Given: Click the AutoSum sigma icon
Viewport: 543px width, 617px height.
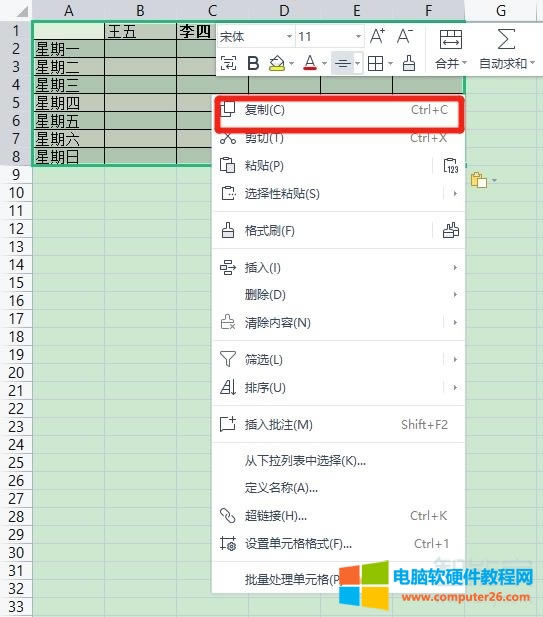Looking at the screenshot, I should click(506, 39).
